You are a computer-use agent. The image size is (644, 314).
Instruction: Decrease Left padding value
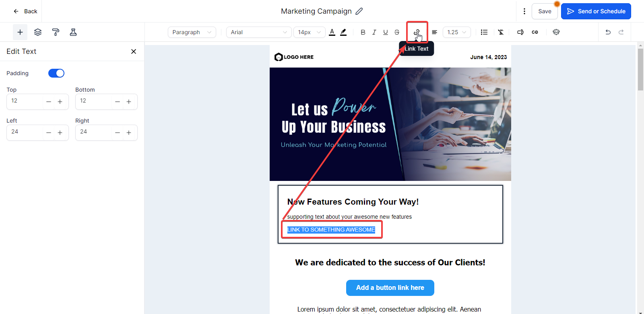click(x=49, y=133)
